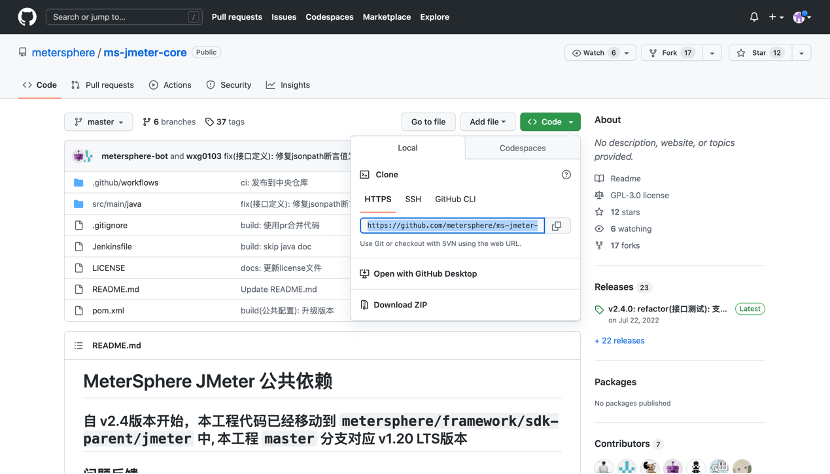Expand the Fork options arrow
Viewport: 830px width, 474px height.
pos(712,53)
